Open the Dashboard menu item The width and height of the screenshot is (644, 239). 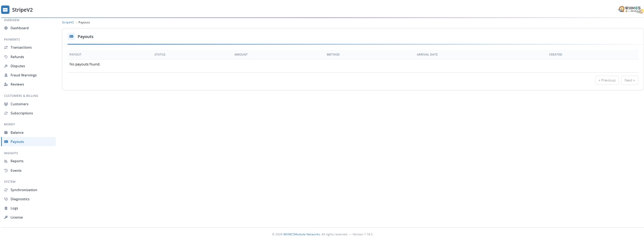point(28,28)
